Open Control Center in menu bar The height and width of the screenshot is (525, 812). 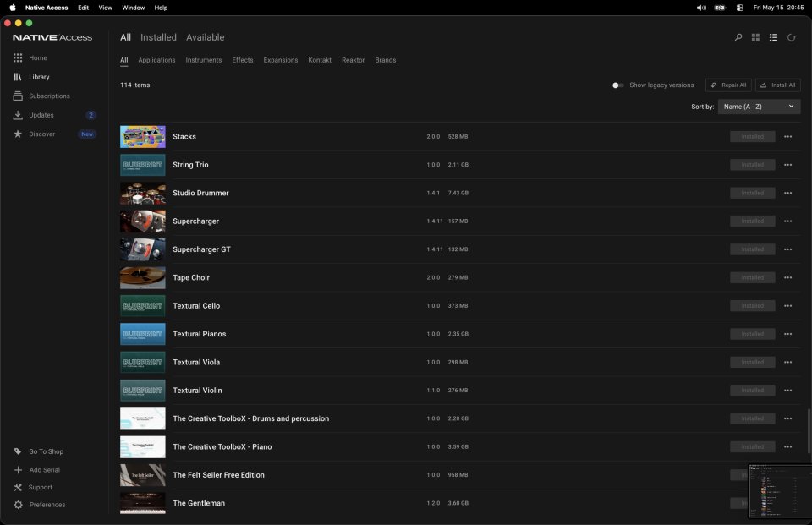pos(739,8)
